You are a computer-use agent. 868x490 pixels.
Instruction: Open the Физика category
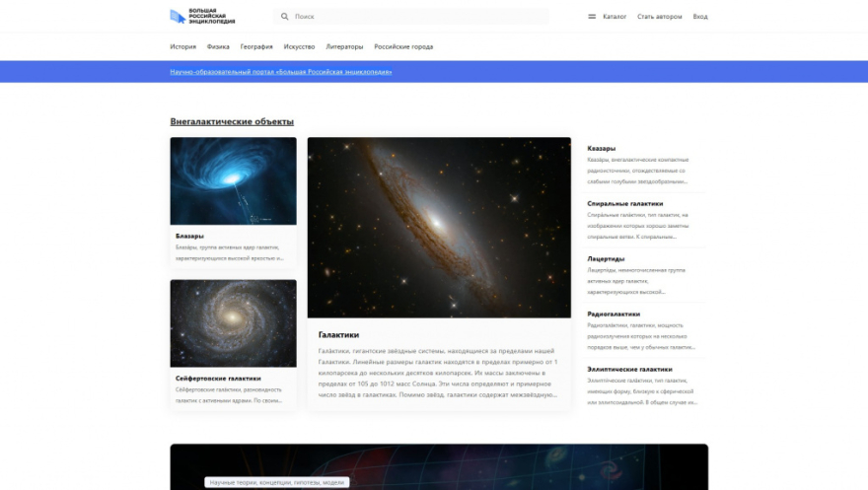tap(218, 47)
